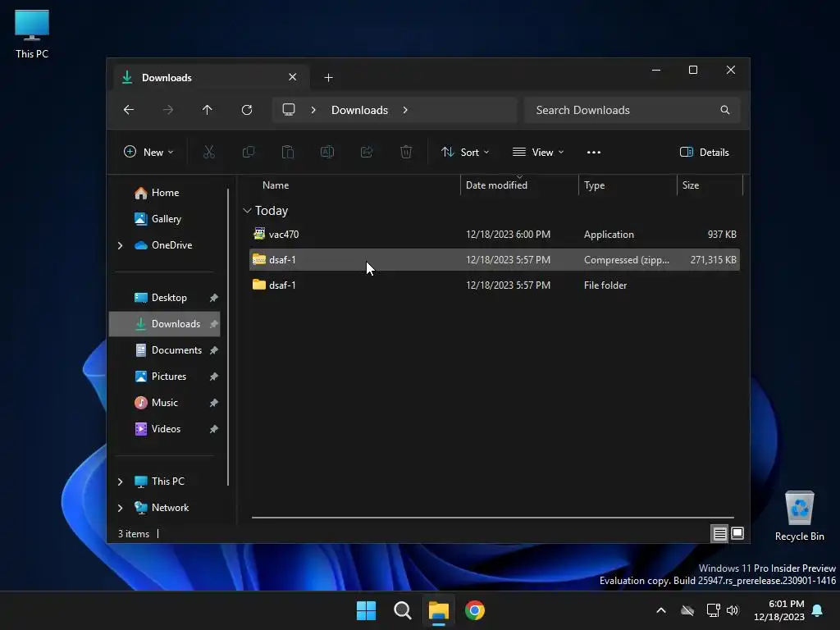Open Desktop quick access folder
The width and height of the screenshot is (840, 630).
click(165, 297)
